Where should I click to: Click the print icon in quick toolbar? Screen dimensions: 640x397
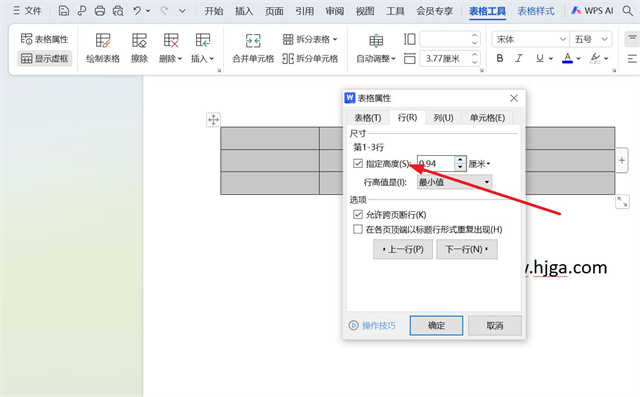coord(100,11)
